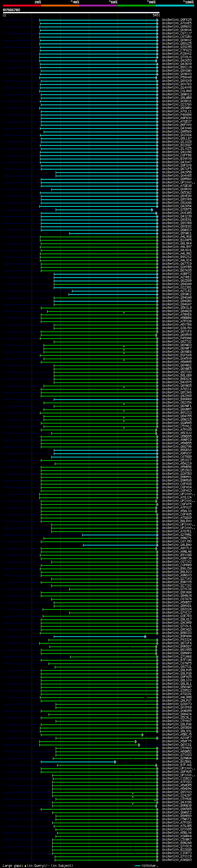
Task: Click the cyan alignment bar for UniRef100_Q9FK25
Action: coord(99,20)
